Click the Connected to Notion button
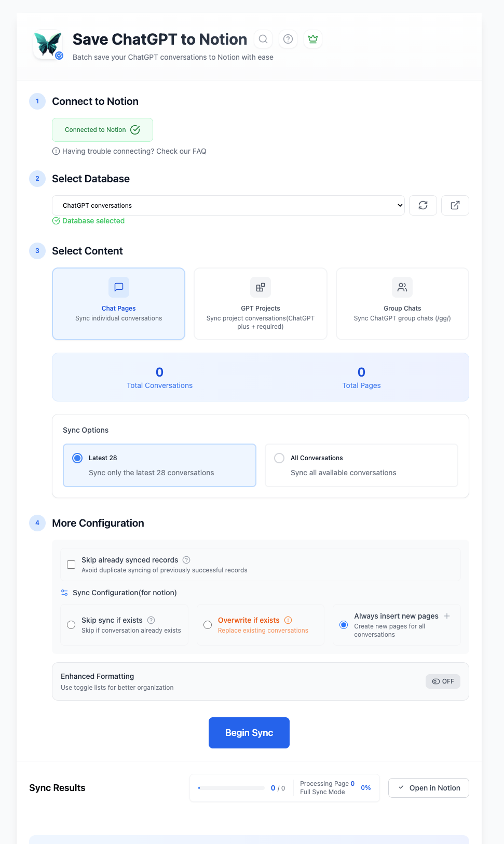Viewport: 504px width, 844px height. point(102,130)
